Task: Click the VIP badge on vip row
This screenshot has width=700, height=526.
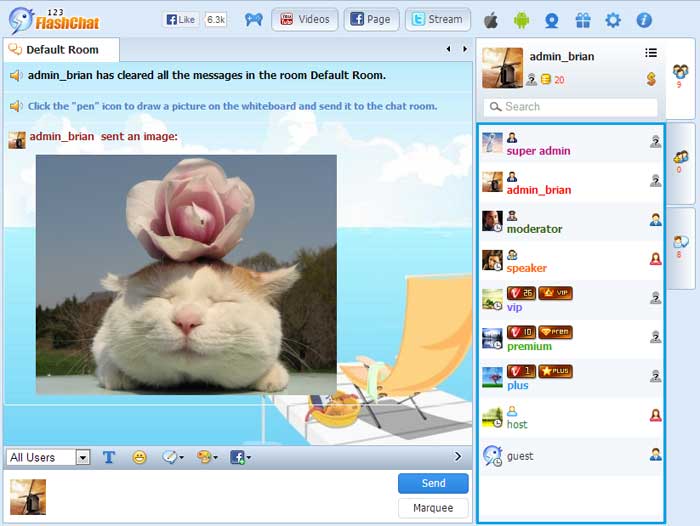Action: click(x=555, y=293)
